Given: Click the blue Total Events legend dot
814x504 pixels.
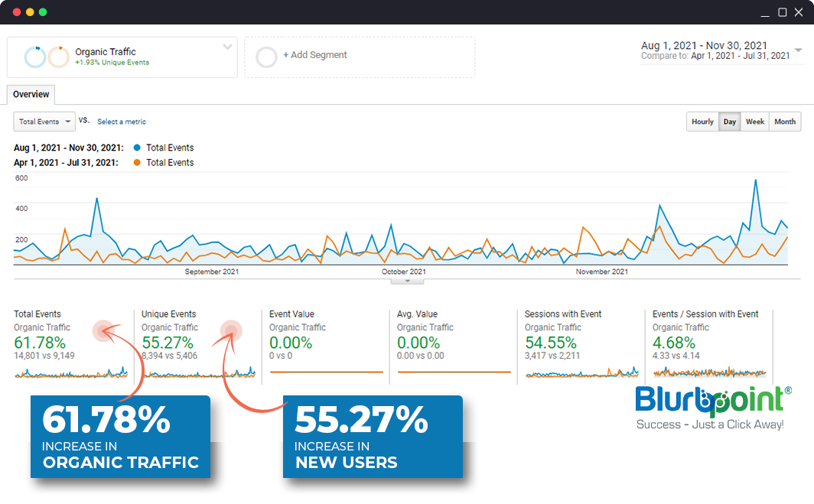Looking at the screenshot, I should click(x=137, y=148).
